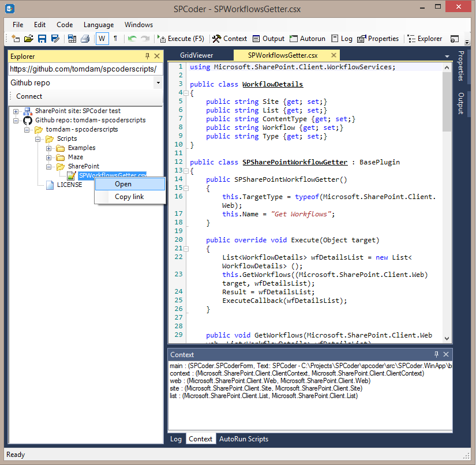The width and height of the screenshot is (476, 465).
Task: Click the Save All toolbar icon
Action: click(x=55, y=39)
